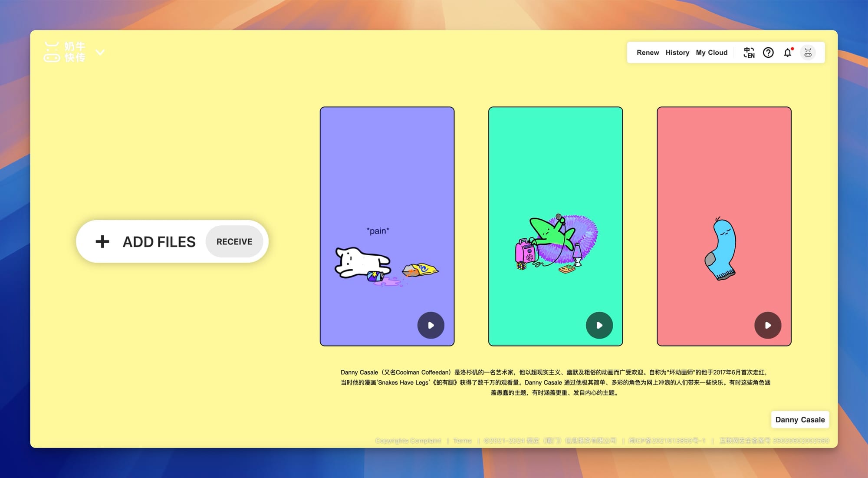Play the green alien animation card
868x478 pixels.
[599, 325]
